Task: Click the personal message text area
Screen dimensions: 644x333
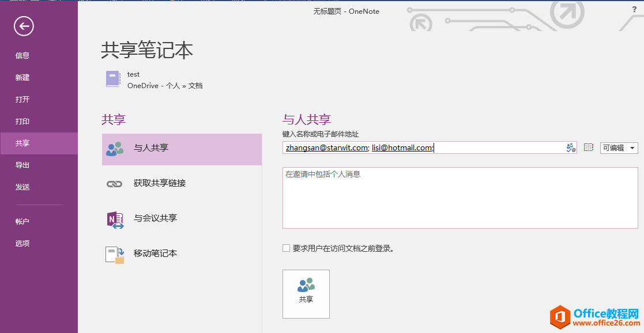Action: 460,199
